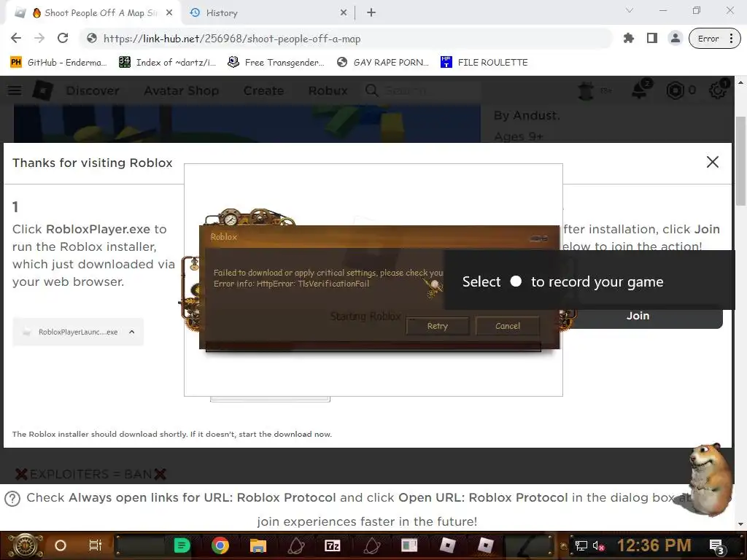Click the scrollbar down arrow
The height and width of the screenshot is (560, 747).
(x=740, y=525)
